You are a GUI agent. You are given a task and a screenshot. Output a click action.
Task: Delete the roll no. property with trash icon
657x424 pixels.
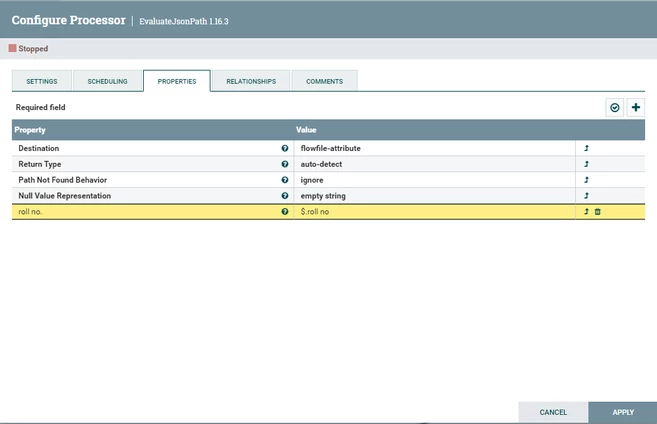598,212
